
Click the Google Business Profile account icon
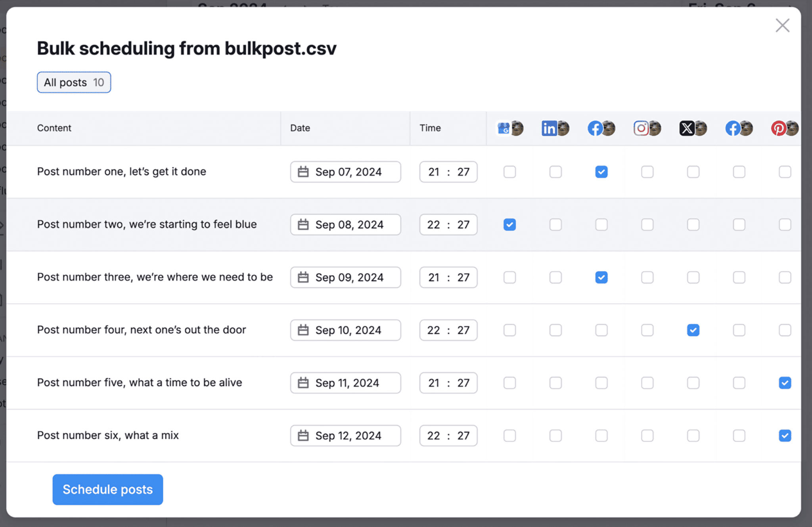[x=510, y=128]
